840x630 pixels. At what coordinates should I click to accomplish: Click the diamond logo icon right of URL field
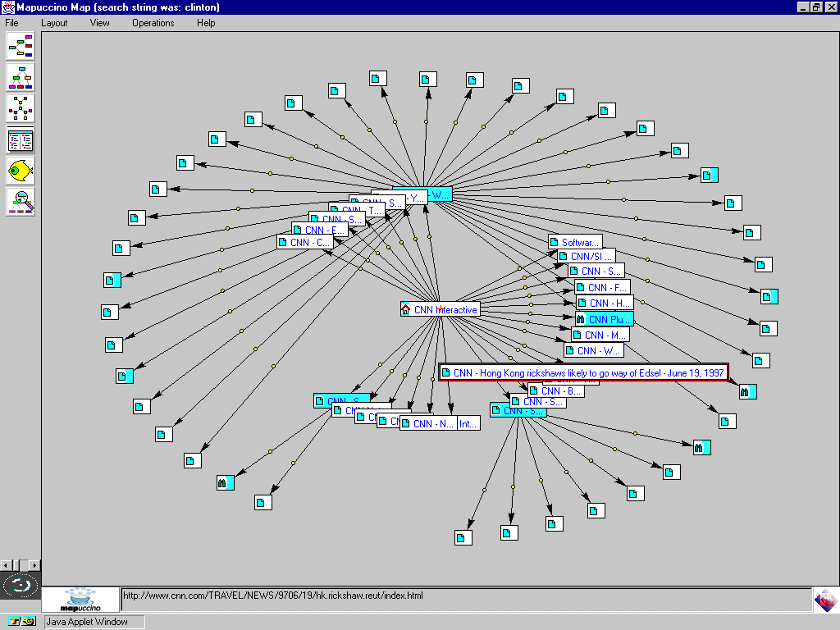coord(825,600)
